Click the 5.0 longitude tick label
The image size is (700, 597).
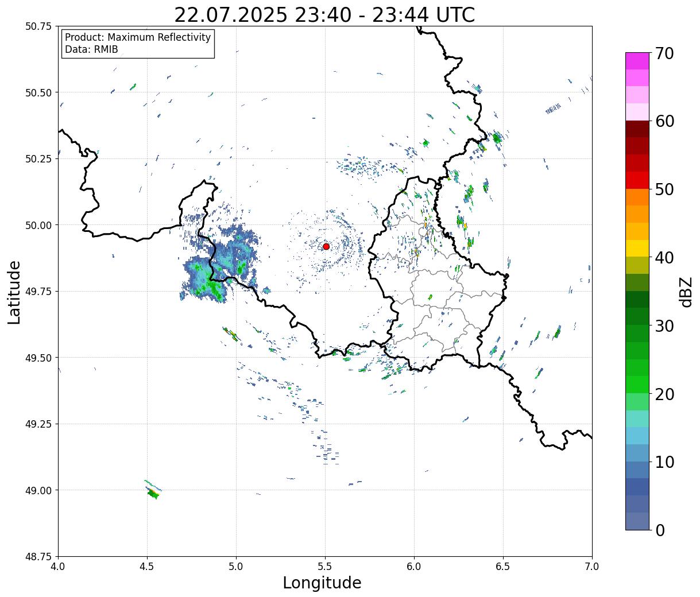[236, 567]
